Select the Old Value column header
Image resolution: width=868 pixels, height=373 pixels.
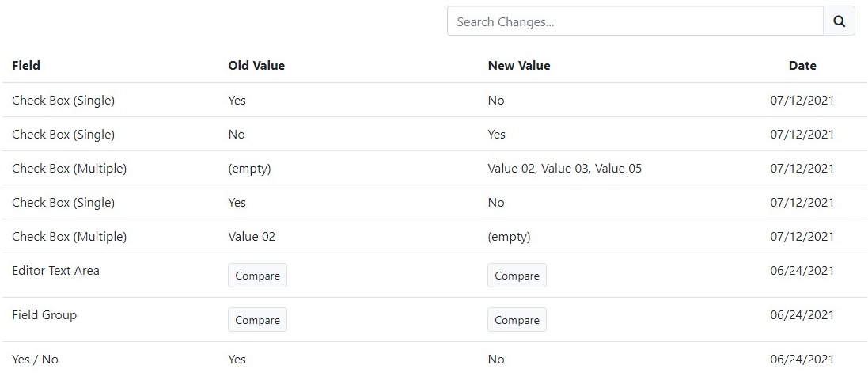coord(256,66)
